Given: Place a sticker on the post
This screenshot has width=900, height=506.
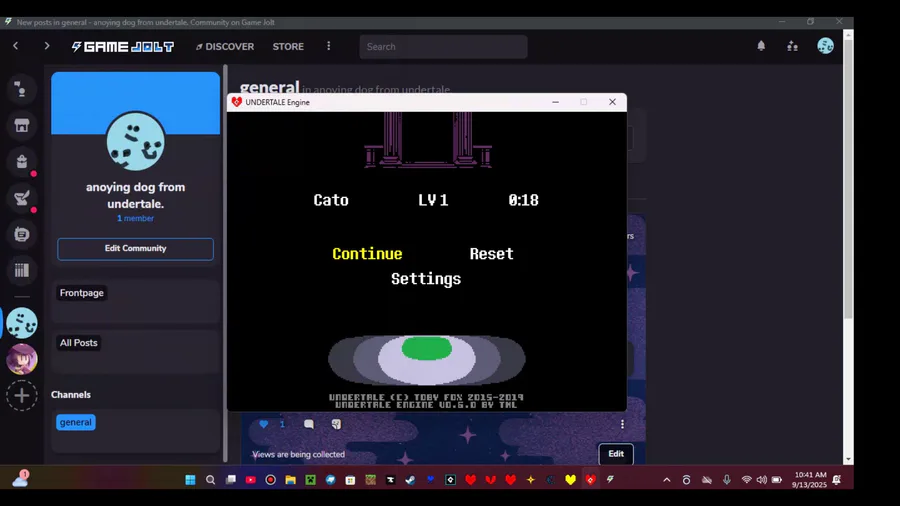Looking at the screenshot, I should click(336, 424).
